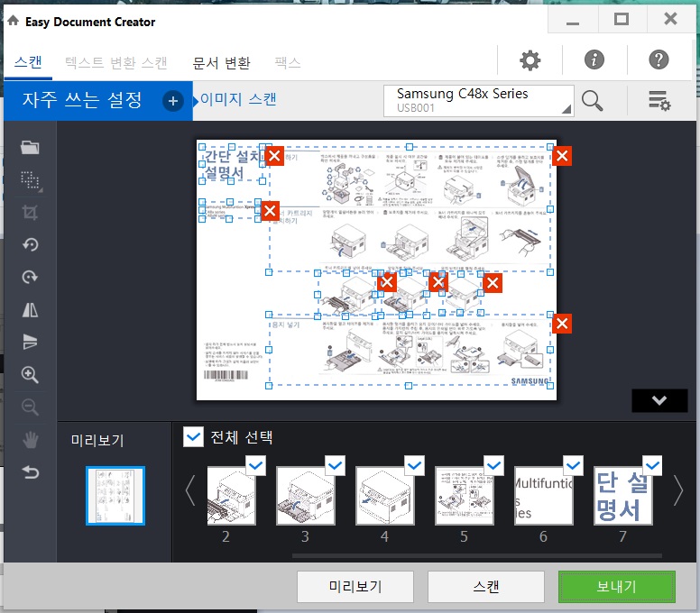Click the 스캔 button at bottom
Viewport: 700px width, 613px height.
pyautogui.click(x=485, y=586)
